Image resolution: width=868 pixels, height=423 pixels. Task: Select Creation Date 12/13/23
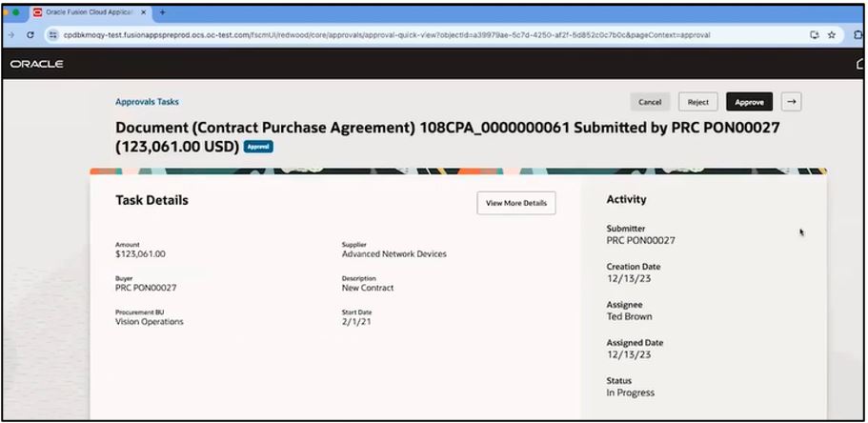[629, 278]
